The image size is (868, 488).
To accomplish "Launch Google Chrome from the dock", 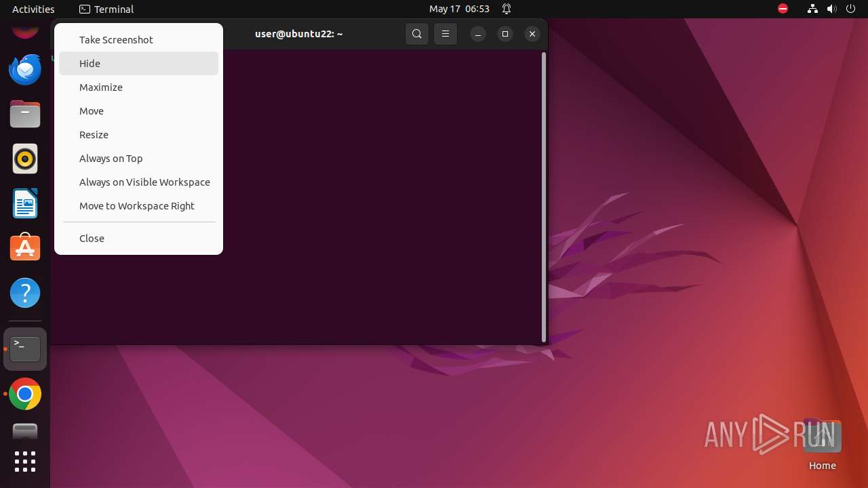I will tap(25, 394).
